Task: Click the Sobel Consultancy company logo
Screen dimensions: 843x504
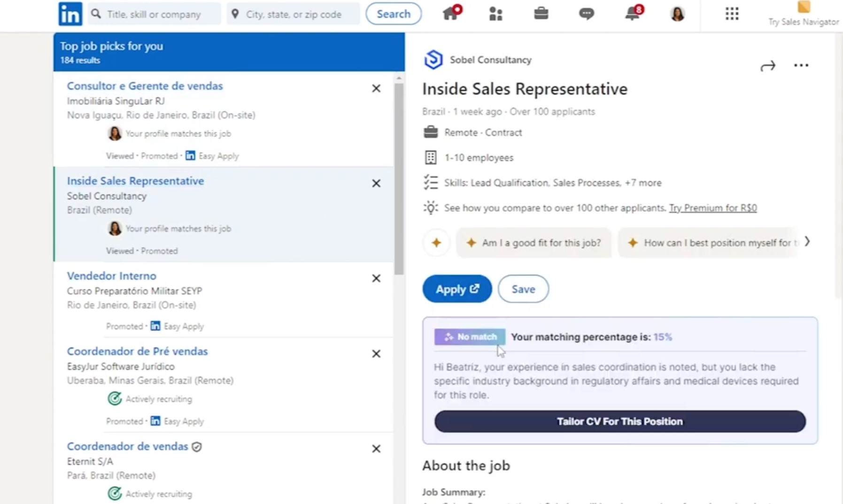Action: click(433, 60)
